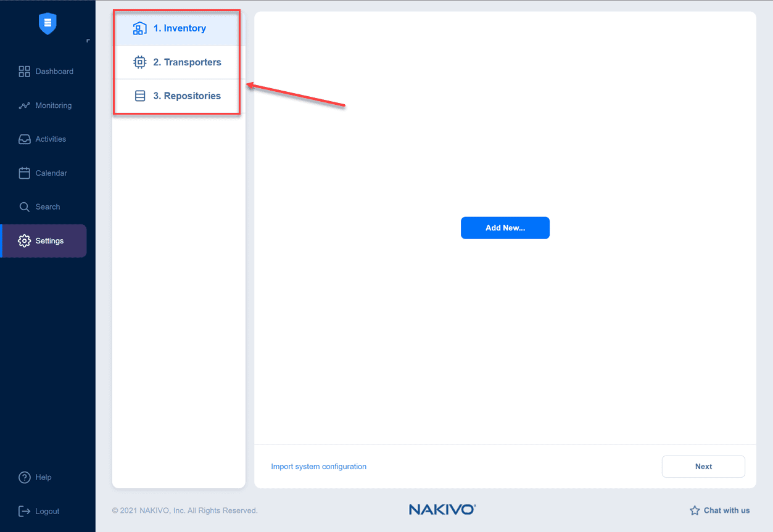
Task: Open the Import system configuration link
Action: 318,466
